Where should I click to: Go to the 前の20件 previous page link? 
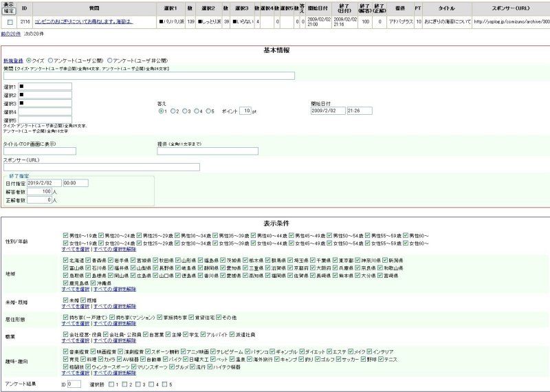[10, 32]
